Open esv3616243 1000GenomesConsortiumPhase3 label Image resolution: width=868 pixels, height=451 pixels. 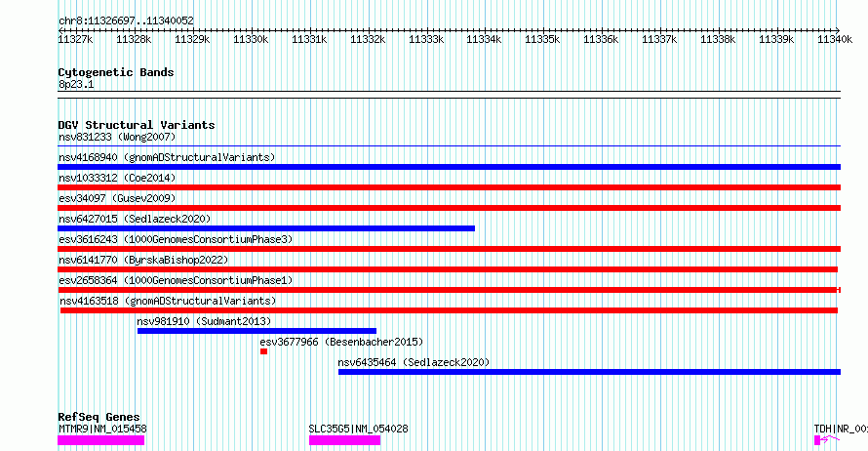176,239
